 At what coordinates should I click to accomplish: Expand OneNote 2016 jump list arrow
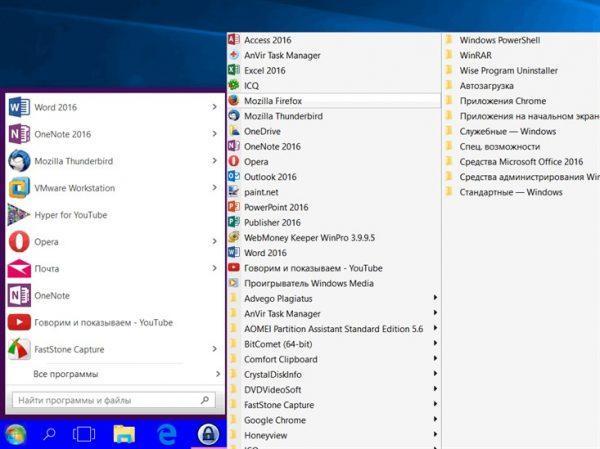pyautogui.click(x=215, y=134)
